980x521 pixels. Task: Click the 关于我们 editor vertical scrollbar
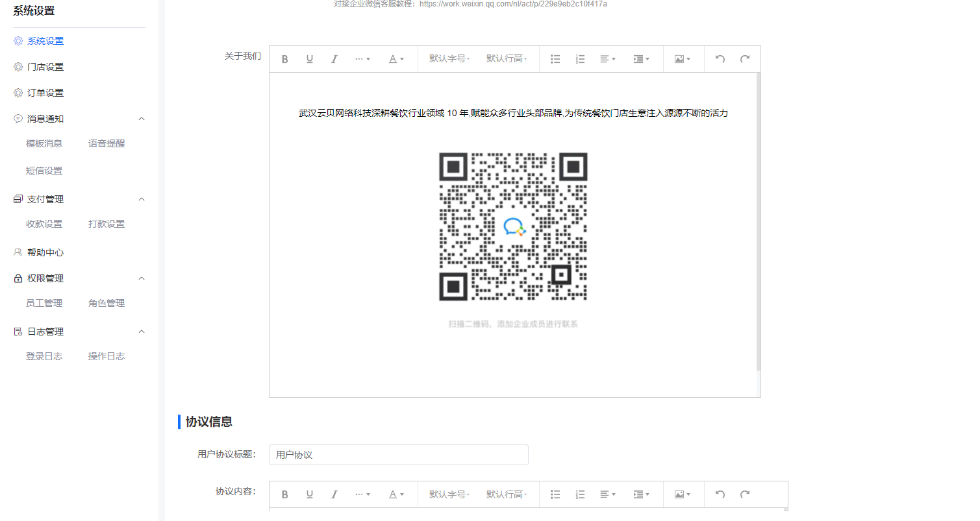click(758, 221)
